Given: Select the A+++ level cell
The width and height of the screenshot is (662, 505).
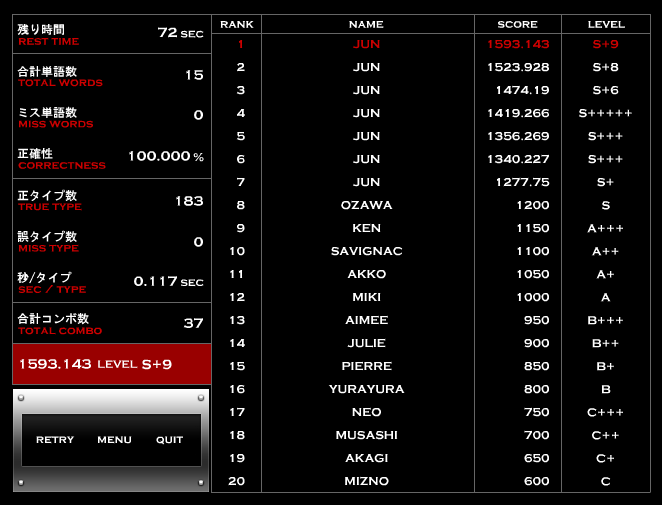Looking at the screenshot, I should point(605,228).
